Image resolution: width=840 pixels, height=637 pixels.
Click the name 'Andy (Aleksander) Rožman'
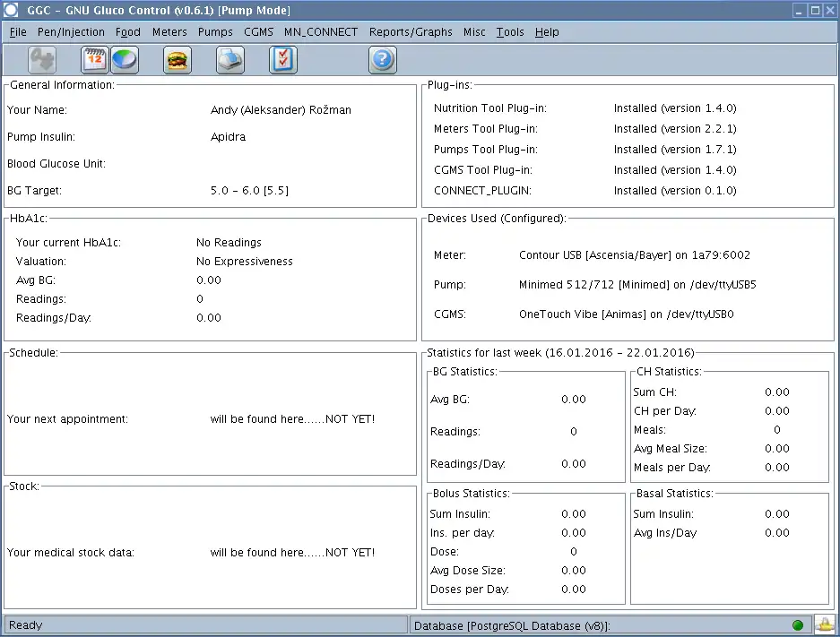click(x=281, y=109)
